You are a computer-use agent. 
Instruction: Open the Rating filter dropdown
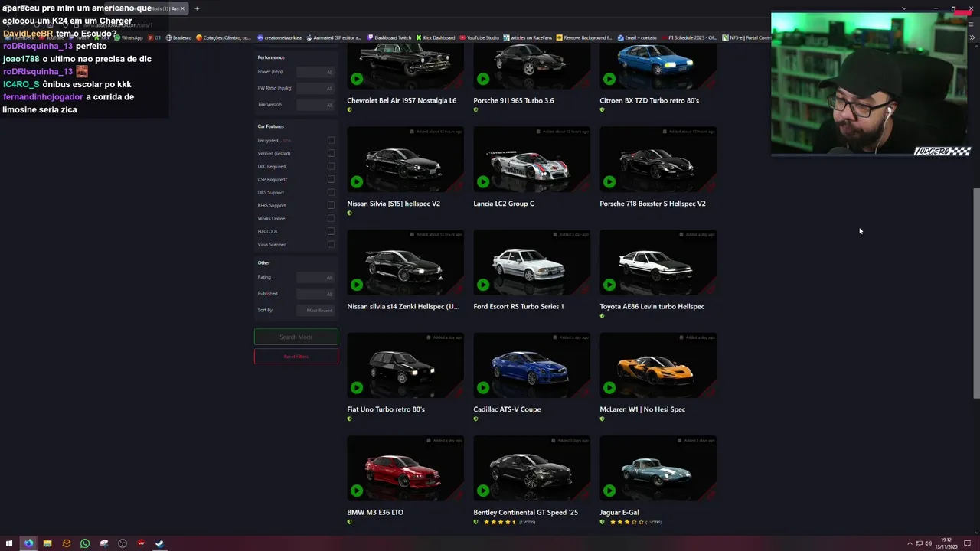[x=315, y=277]
